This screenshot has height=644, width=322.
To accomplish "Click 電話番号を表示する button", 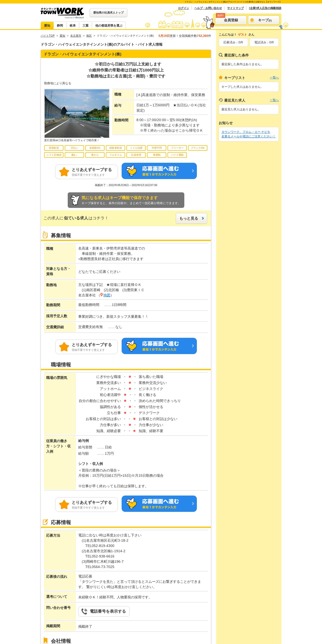I will tap(104, 611).
